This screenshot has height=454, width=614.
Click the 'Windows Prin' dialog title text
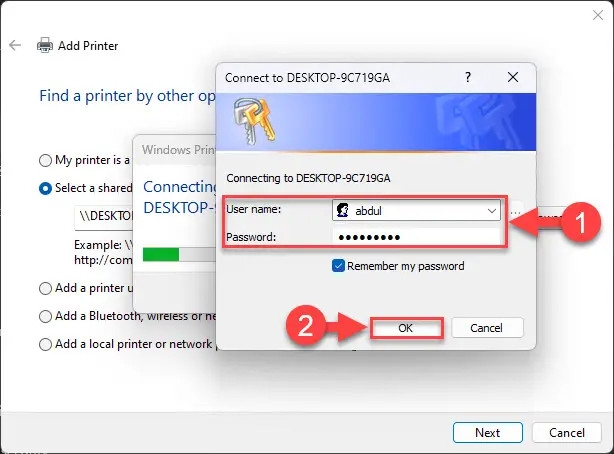click(x=179, y=150)
